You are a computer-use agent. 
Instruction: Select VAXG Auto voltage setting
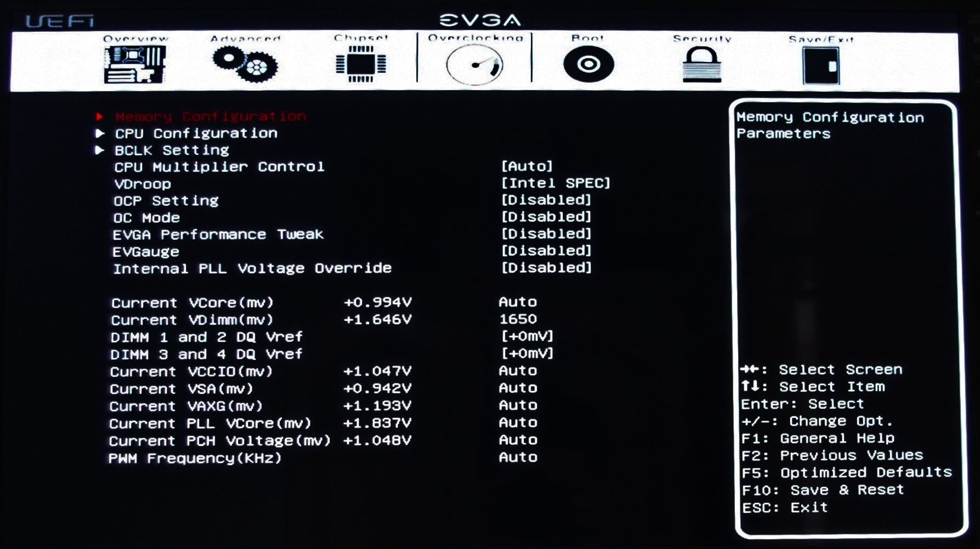point(518,405)
